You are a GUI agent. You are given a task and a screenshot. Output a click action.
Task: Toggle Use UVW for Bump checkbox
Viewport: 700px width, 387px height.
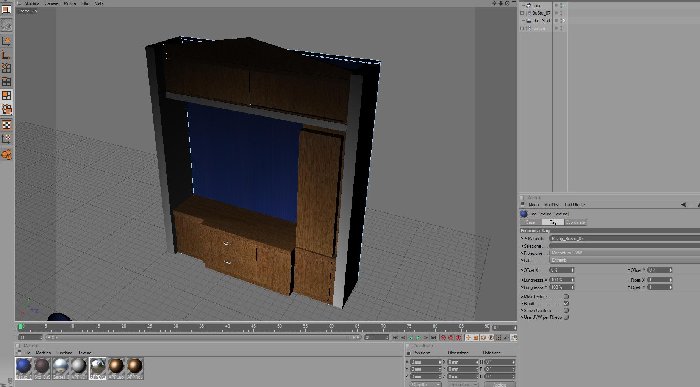tap(566, 317)
